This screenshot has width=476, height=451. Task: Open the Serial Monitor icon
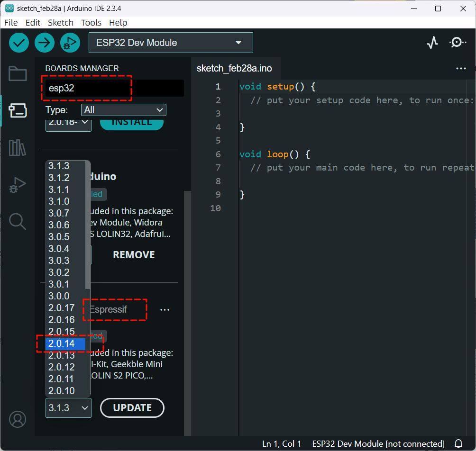[x=458, y=43]
